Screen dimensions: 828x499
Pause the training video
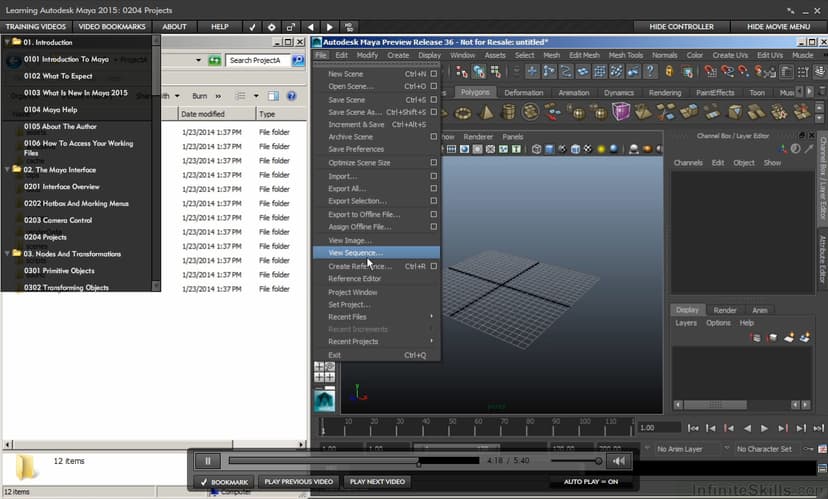point(208,461)
